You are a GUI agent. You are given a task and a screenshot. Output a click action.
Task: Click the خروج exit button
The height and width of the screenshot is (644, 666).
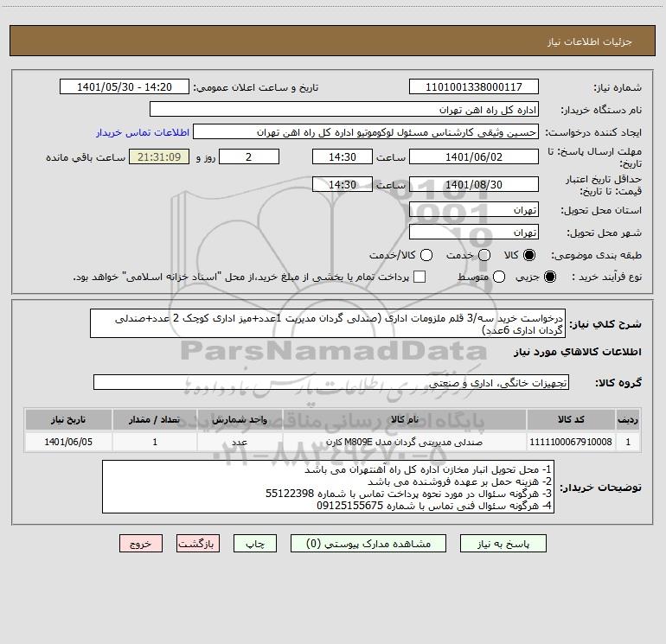click(141, 544)
